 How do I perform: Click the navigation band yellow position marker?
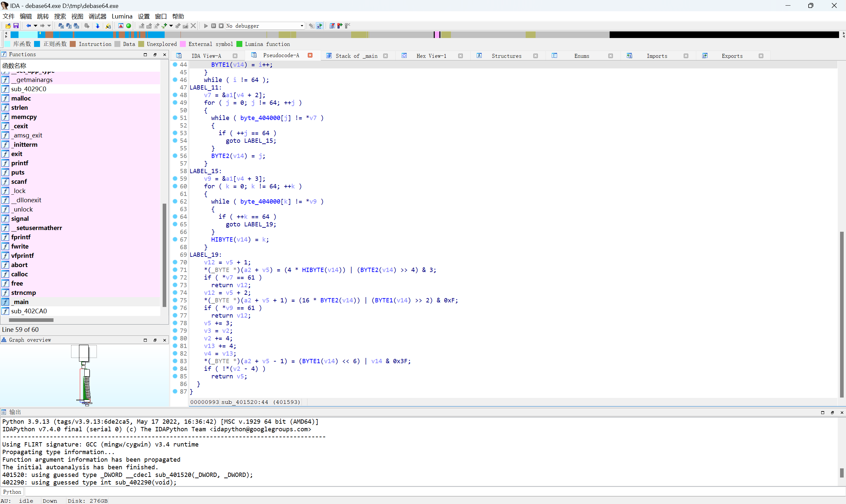(x=40, y=33)
